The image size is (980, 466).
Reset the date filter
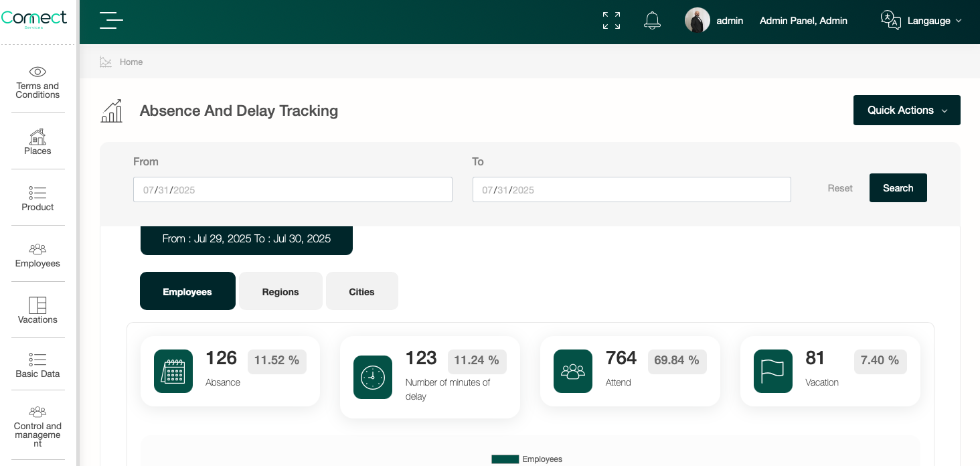(839, 187)
